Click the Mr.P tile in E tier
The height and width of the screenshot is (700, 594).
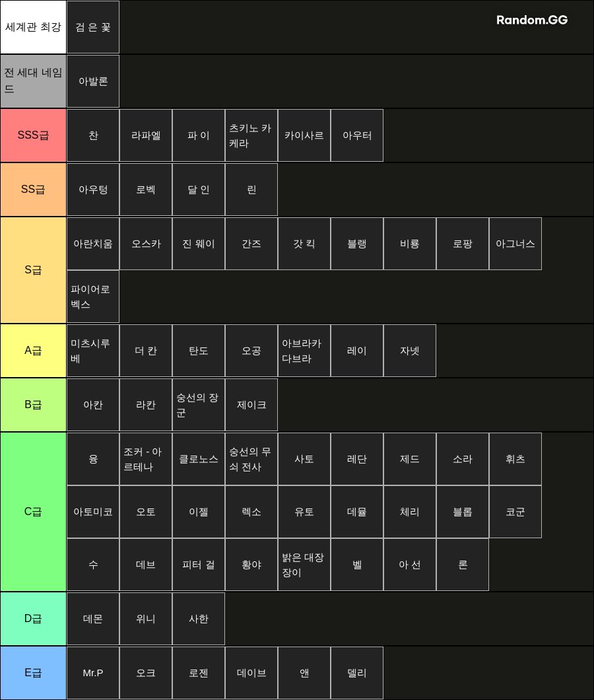coord(93,673)
